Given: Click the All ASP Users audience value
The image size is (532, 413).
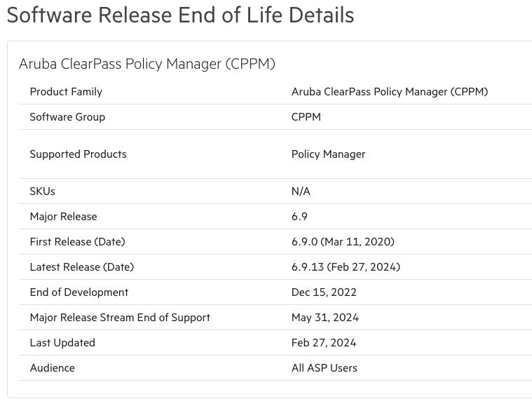Looking at the screenshot, I should pyautogui.click(x=324, y=368).
